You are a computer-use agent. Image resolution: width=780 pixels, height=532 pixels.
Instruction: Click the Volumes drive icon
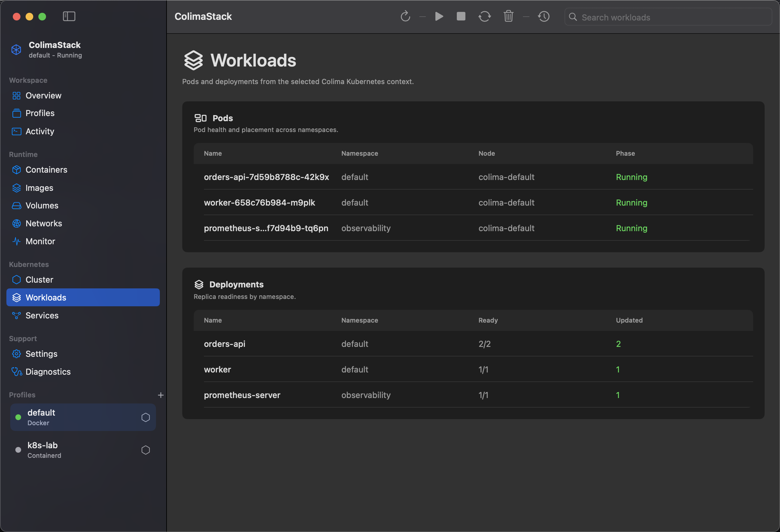(x=16, y=206)
